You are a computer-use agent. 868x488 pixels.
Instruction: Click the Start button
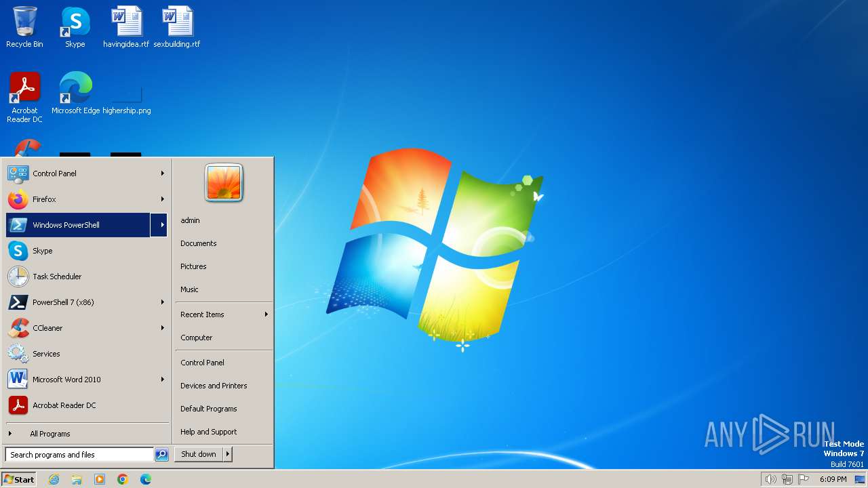19,479
